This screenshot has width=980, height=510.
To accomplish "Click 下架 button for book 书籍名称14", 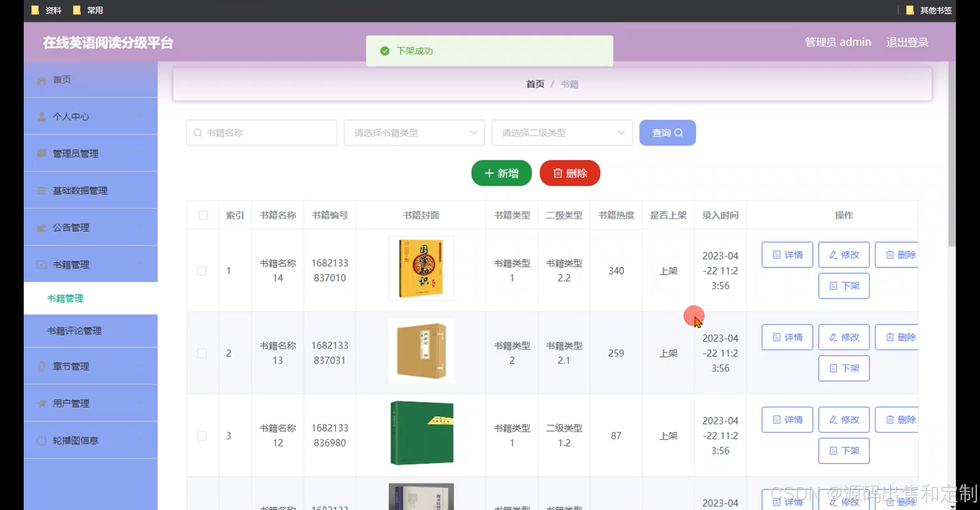I will (x=844, y=286).
